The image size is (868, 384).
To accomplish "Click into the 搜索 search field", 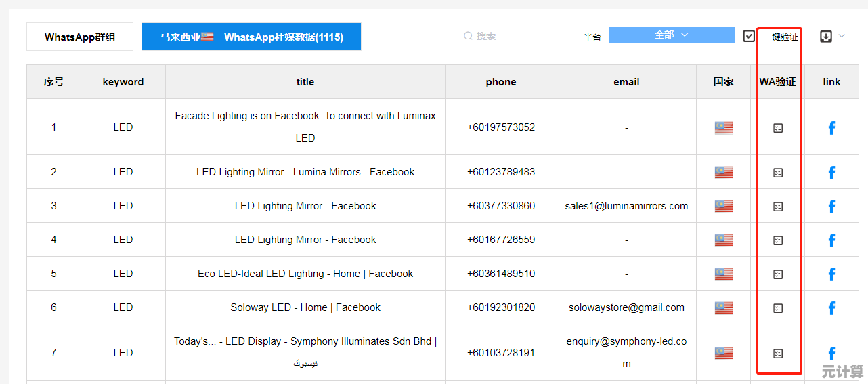I will (501, 36).
